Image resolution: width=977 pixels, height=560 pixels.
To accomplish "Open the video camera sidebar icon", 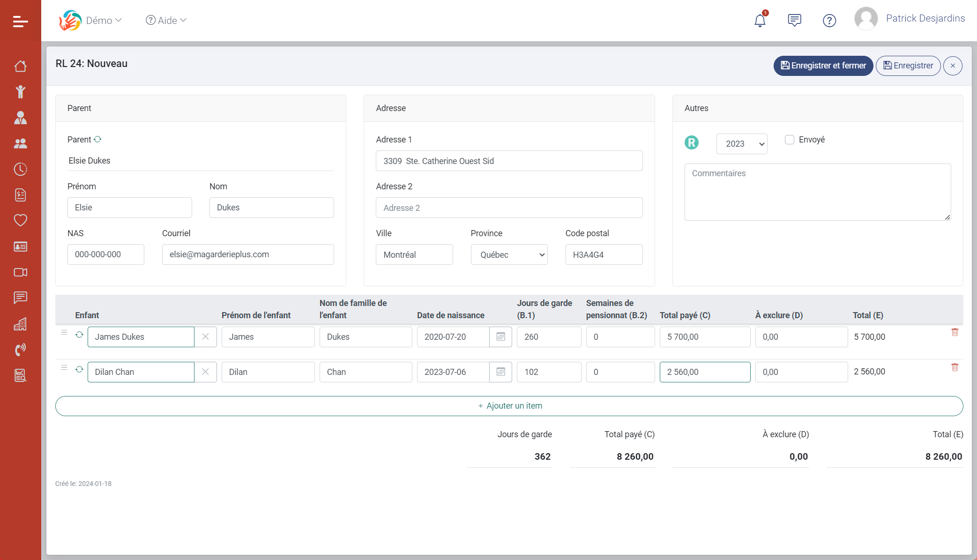I will 20,272.
